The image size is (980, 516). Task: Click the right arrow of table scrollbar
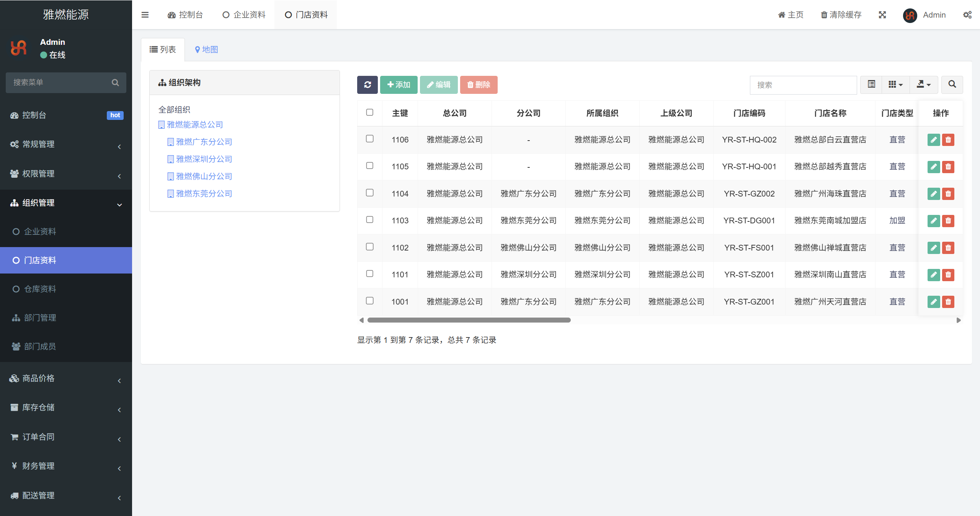959,320
